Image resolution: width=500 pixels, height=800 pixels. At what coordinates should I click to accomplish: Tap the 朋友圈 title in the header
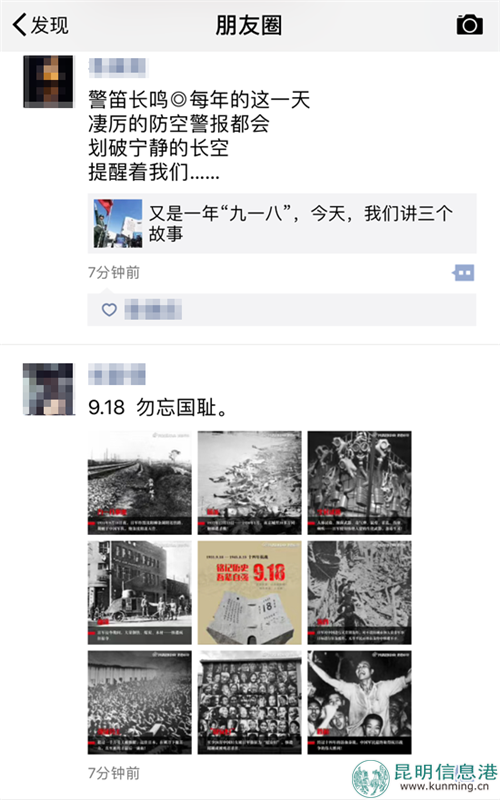pyautogui.click(x=248, y=25)
